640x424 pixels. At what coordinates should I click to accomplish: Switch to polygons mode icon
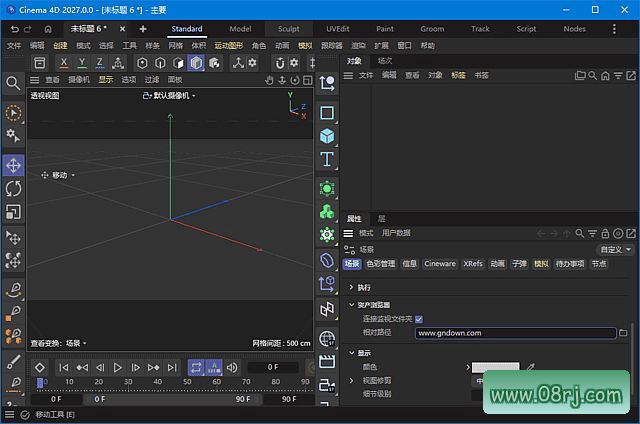(x=178, y=63)
